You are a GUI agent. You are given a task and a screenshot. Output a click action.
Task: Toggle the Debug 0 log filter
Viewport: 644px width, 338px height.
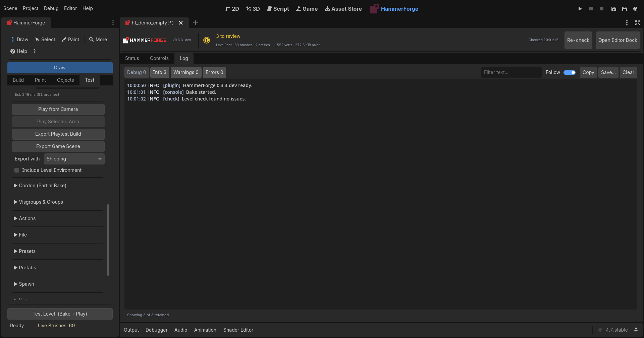(x=137, y=72)
